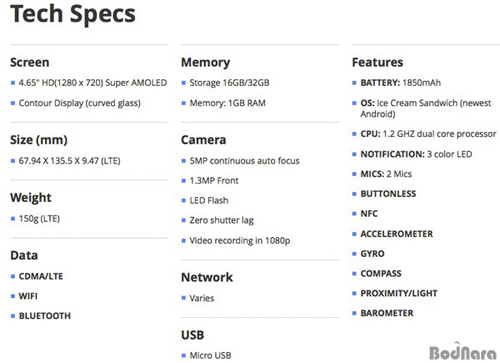Click the Contour Display (curved glass) text

(x=80, y=103)
